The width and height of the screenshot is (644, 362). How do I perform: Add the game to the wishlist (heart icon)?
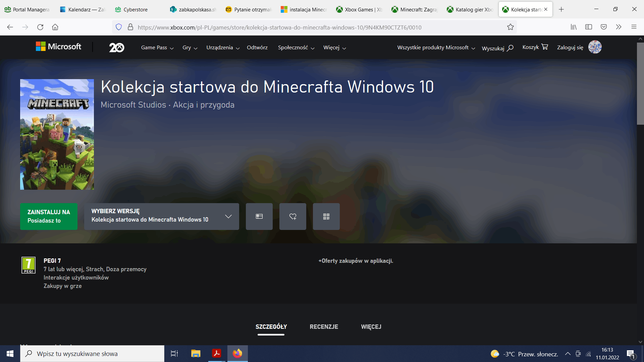[293, 217]
